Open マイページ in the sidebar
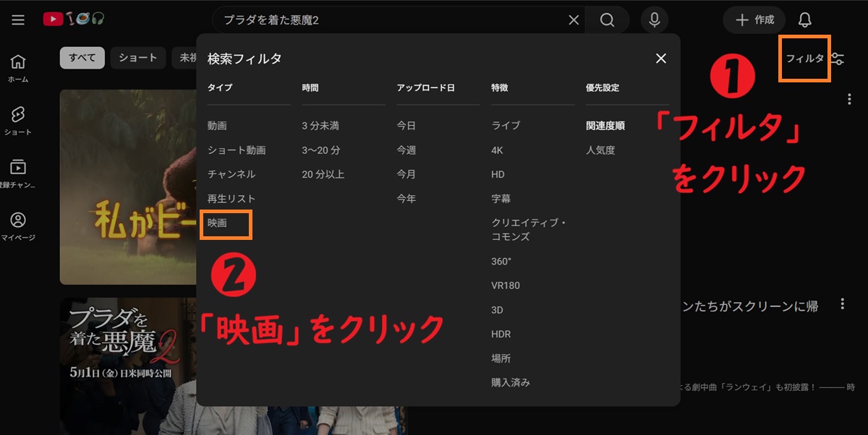 click(18, 227)
